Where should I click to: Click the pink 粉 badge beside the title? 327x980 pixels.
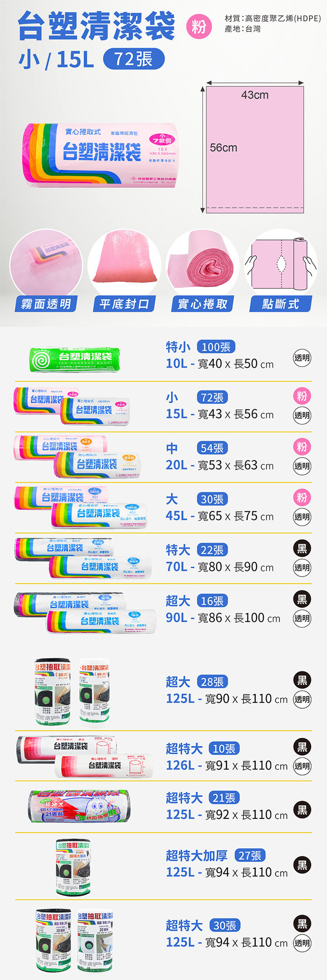coord(198,27)
